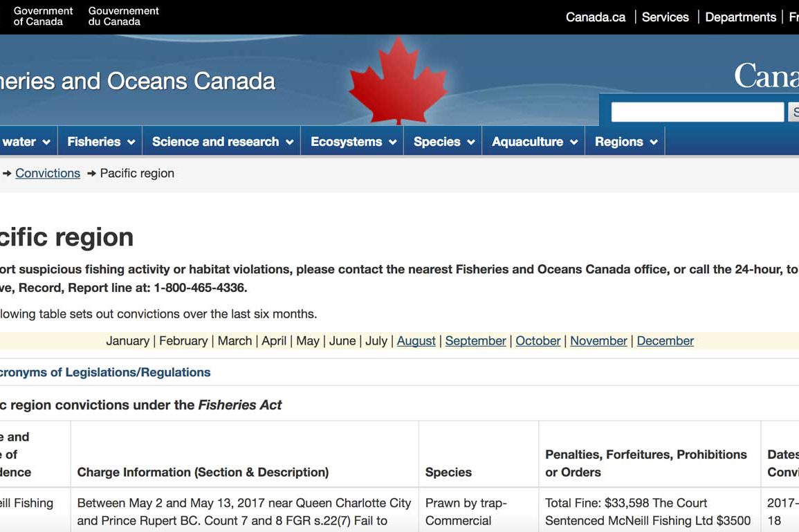Image resolution: width=799 pixels, height=532 pixels.
Task: Click the convictions last six months sentence
Action: pos(158,314)
